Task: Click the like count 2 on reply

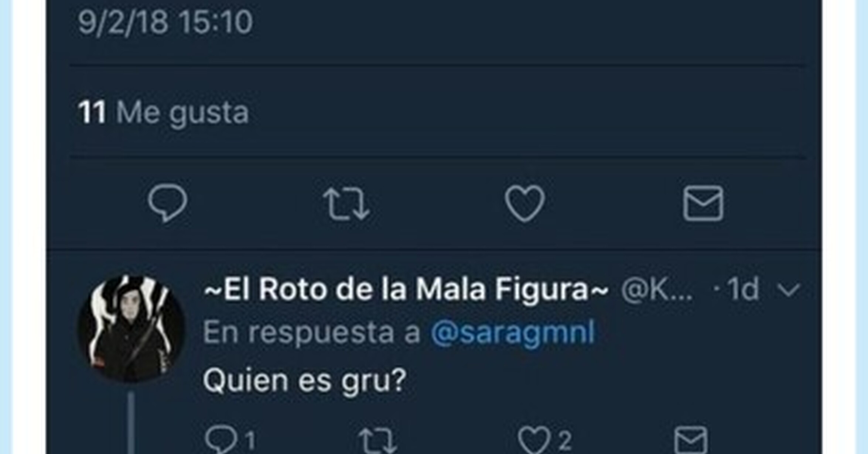Action: click(564, 440)
